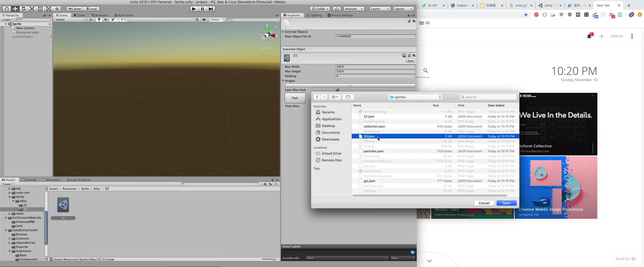Image resolution: width=644 pixels, height=267 pixels.
Task: Toggle Center pivot mode
Action: pyautogui.click(x=75, y=9)
